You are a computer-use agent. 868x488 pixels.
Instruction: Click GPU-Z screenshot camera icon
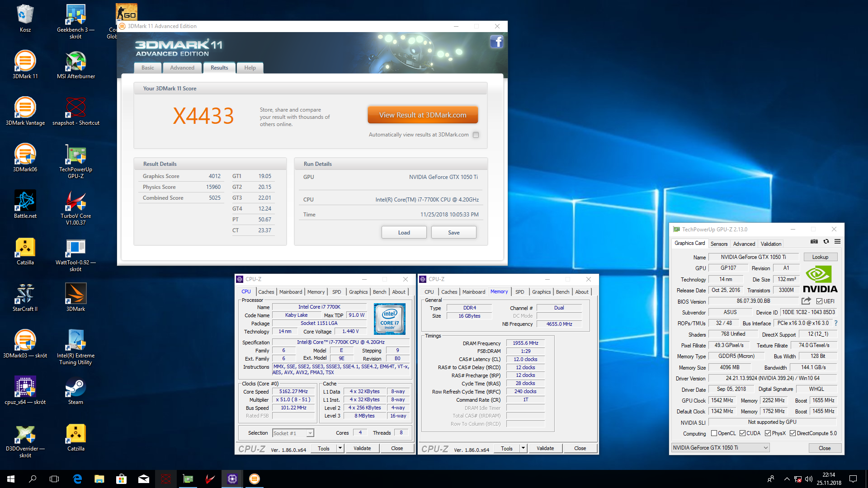point(814,242)
